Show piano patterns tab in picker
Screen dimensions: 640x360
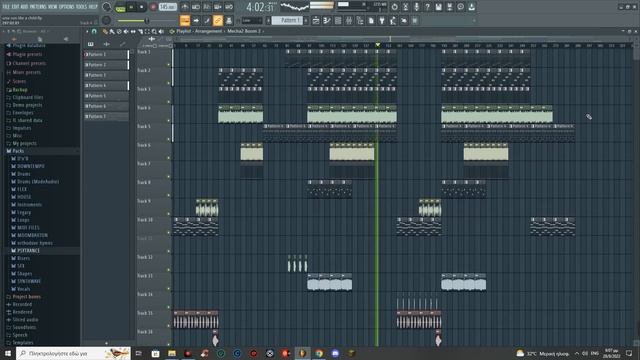91,44
